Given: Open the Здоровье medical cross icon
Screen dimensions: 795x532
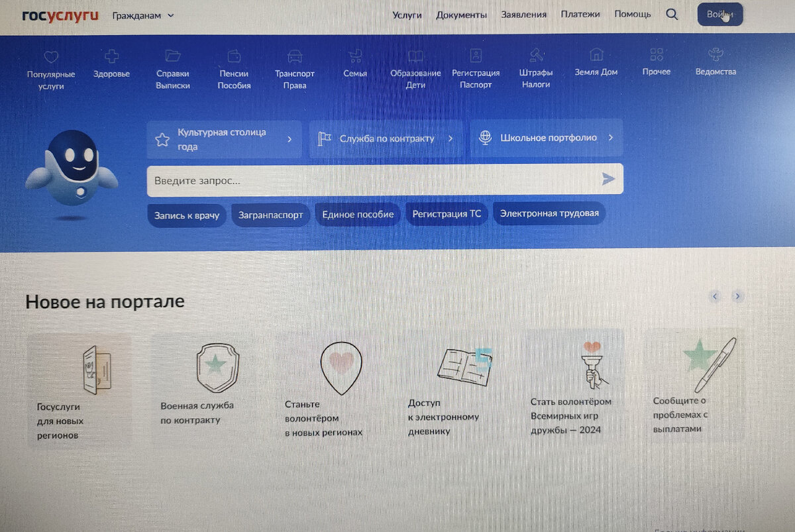Looking at the screenshot, I should click(112, 57).
